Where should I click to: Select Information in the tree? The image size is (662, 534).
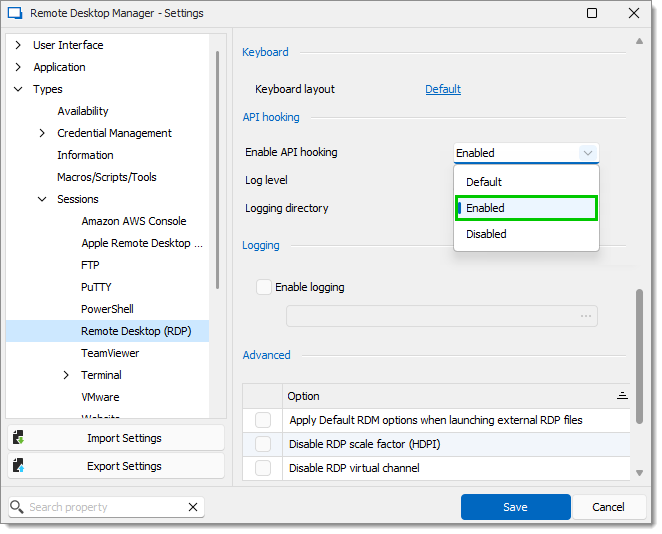coord(85,155)
